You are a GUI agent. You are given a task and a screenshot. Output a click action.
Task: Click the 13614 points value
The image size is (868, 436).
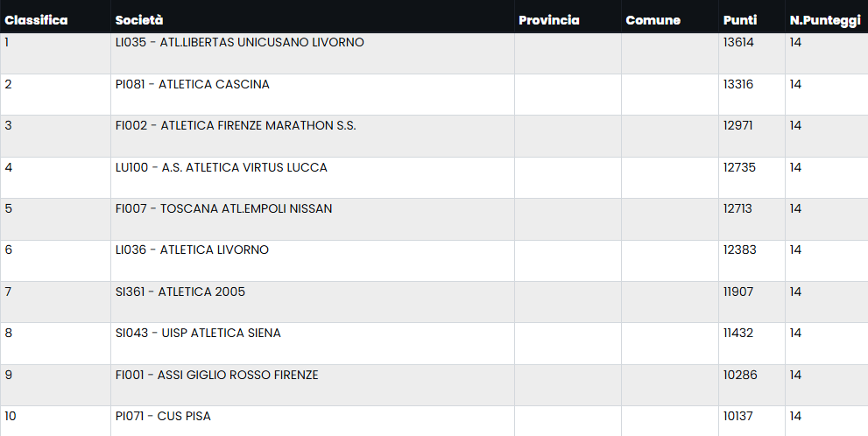click(x=738, y=43)
